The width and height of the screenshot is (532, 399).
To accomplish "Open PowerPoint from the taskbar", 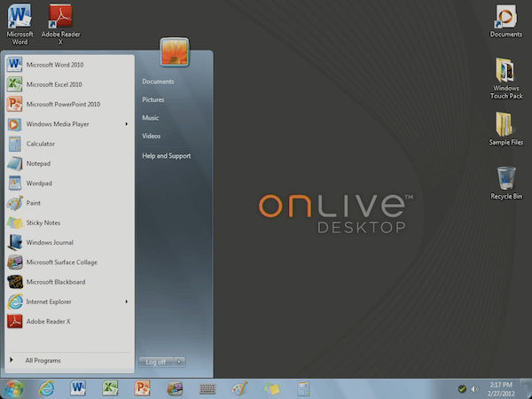I will tap(142, 388).
